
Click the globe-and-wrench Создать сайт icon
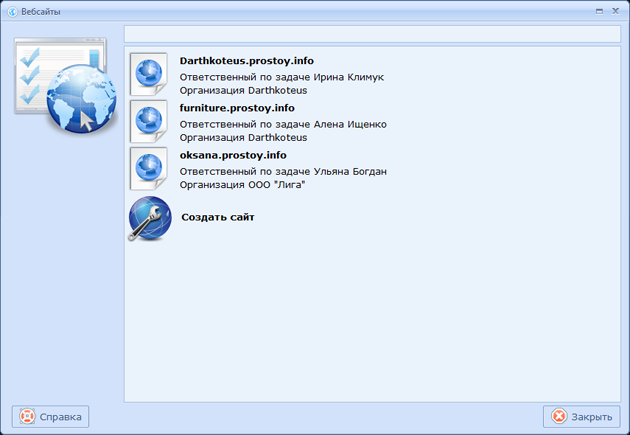tap(150, 218)
